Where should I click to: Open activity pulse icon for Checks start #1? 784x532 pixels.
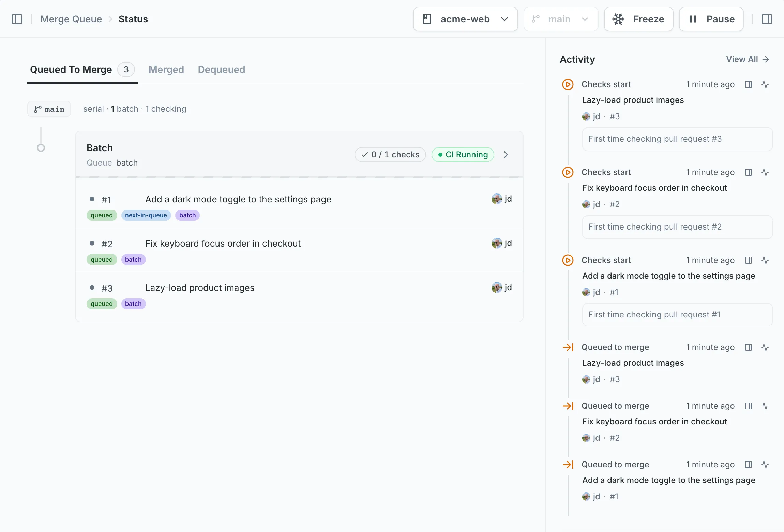click(x=765, y=260)
